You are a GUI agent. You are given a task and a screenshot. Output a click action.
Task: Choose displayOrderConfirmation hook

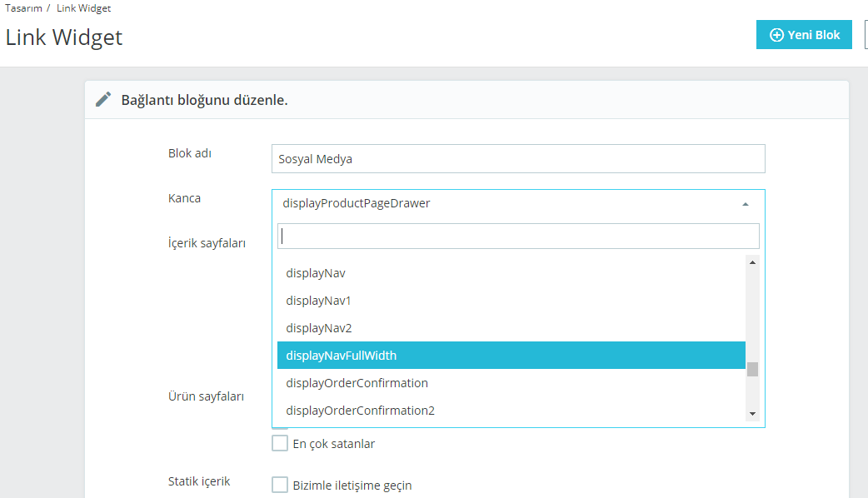[357, 383]
